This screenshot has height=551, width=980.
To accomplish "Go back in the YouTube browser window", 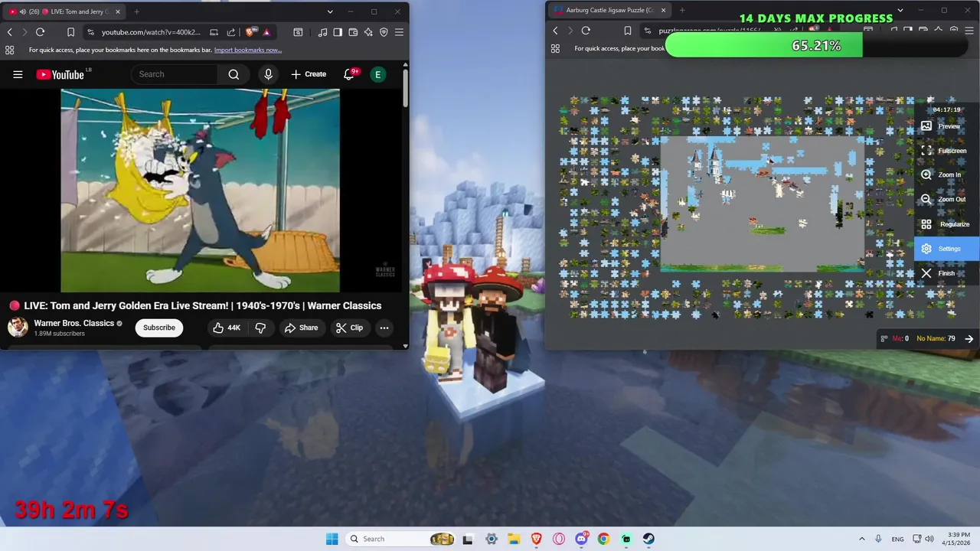I will 10,32.
